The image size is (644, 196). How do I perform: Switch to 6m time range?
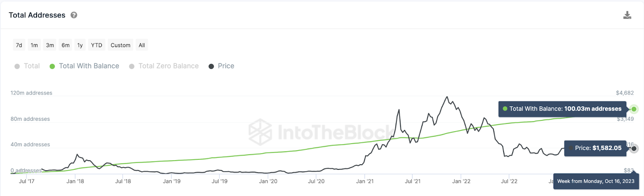point(66,45)
